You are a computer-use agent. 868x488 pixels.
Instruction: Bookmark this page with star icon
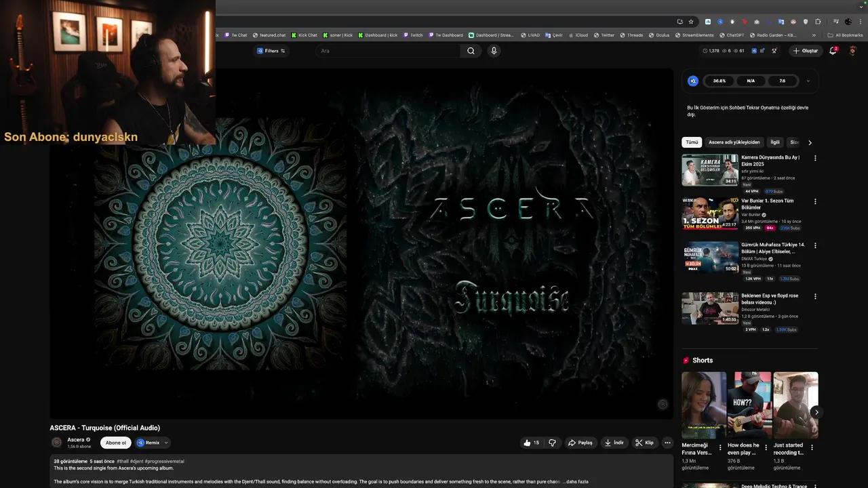691,22
